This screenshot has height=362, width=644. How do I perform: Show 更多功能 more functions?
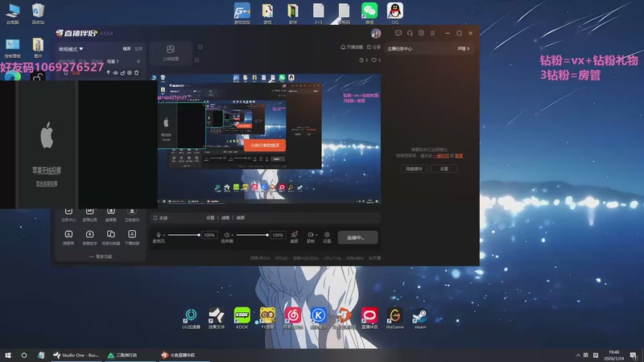(x=101, y=257)
